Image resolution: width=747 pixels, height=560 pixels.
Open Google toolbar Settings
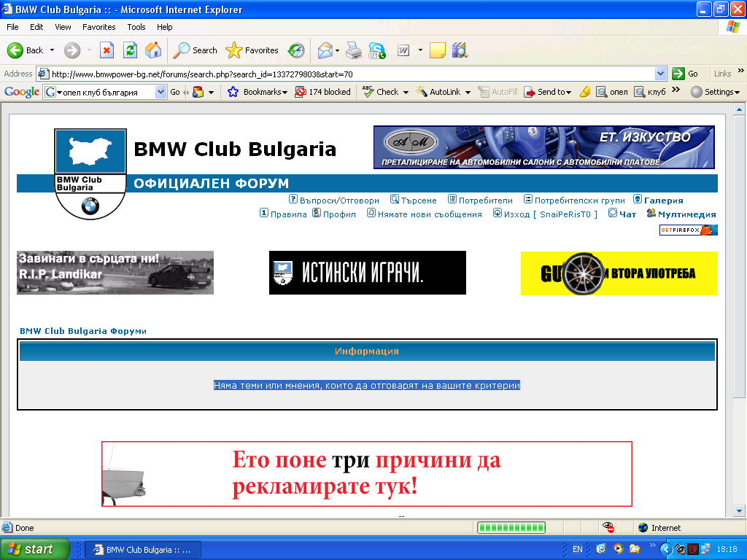(x=715, y=92)
